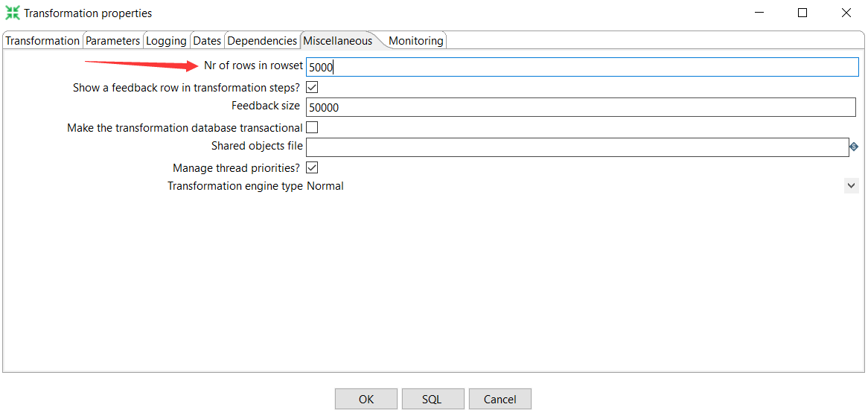This screenshot has width=868, height=410.
Task: Click the Feedback size input field
Action: pos(581,107)
